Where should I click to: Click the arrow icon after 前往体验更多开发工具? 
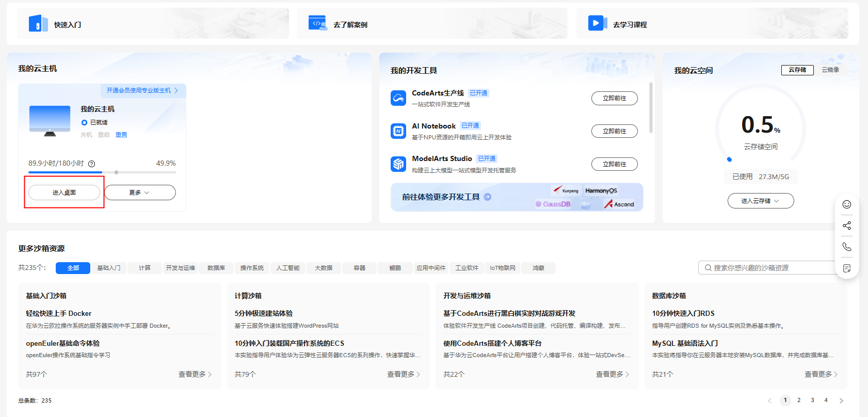coord(488,197)
